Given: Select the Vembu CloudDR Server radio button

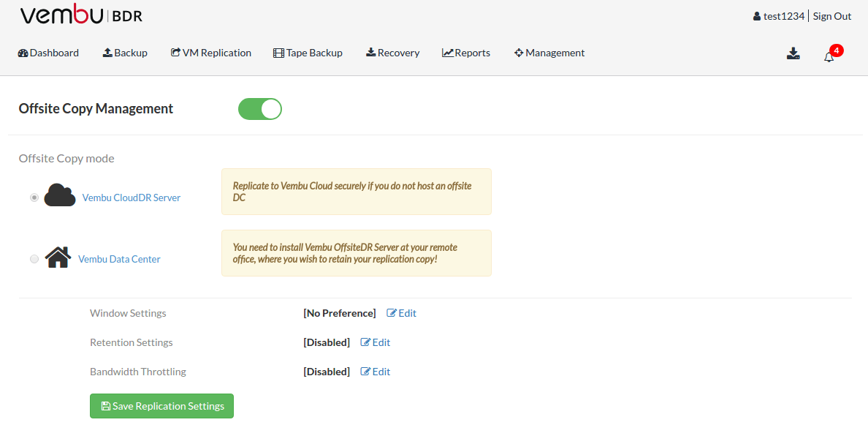Looking at the screenshot, I should click(x=34, y=198).
